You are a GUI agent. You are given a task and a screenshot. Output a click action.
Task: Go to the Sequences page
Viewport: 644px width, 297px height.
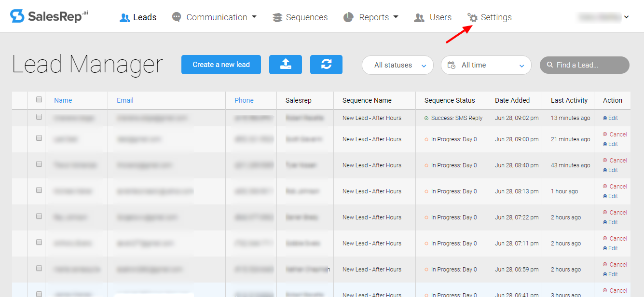pyautogui.click(x=300, y=17)
